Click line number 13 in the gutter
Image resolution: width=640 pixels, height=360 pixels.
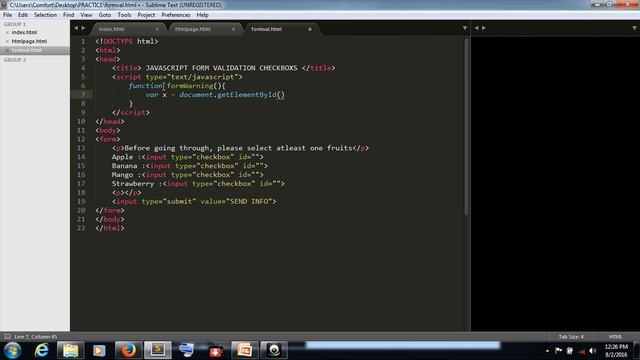pyautogui.click(x=81, y=148)
